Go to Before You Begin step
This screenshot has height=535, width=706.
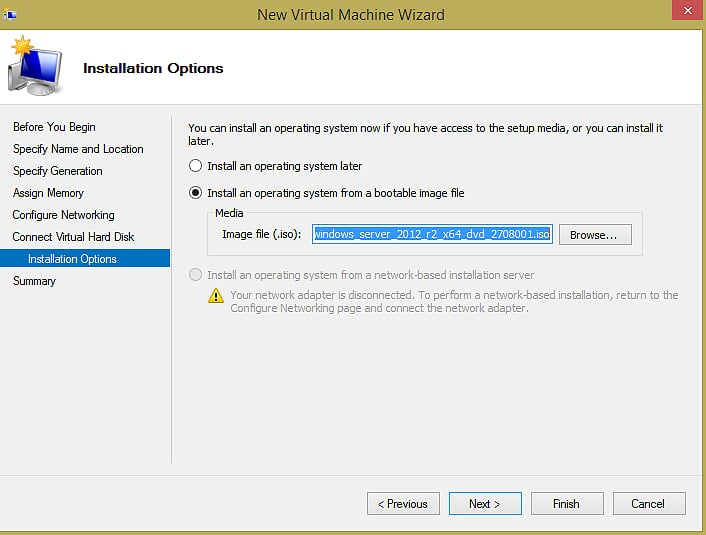[54, 127]
